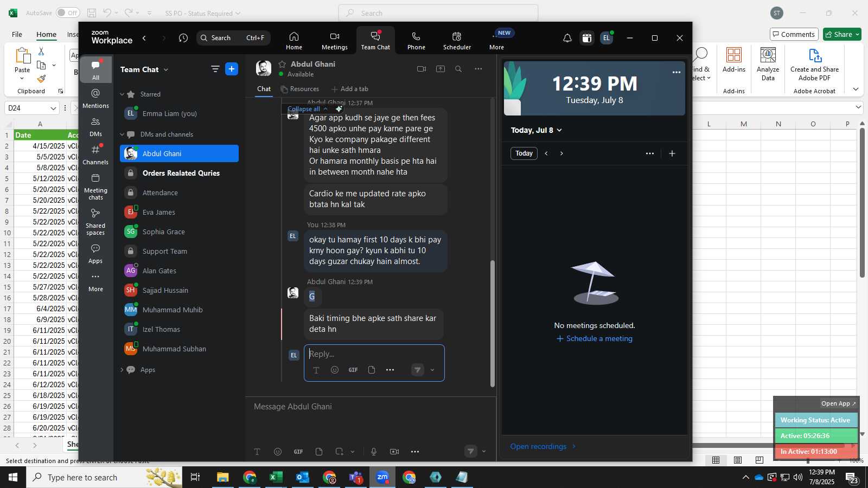Click the blue new chat plus button
This screenshot has height=488, width=868.
(232, 69)
